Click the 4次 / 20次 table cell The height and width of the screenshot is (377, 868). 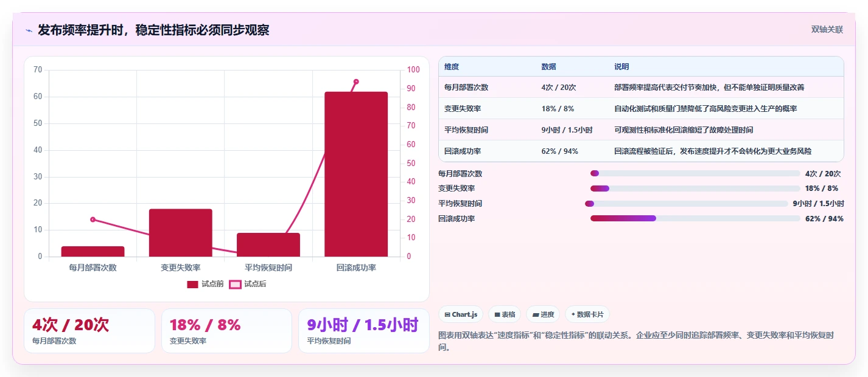[559, 88]
